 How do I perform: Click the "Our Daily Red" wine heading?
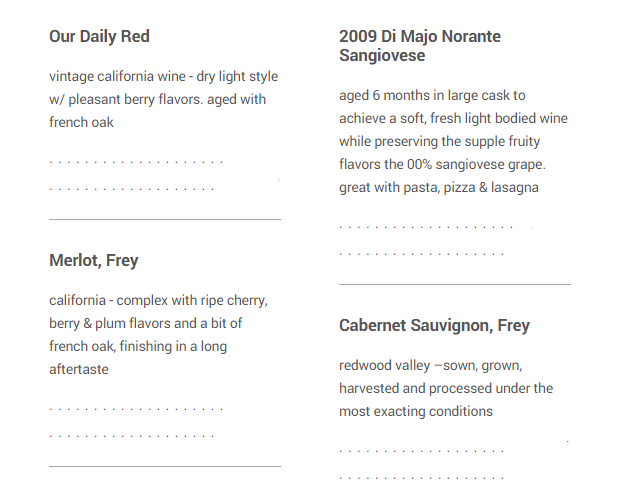coord(99,37)
